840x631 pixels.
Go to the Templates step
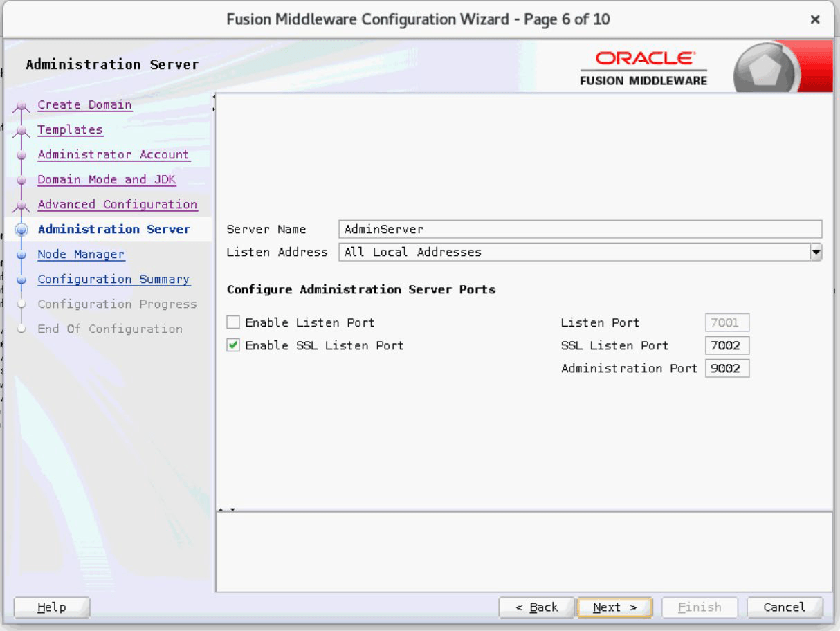[x=70, y=129]
